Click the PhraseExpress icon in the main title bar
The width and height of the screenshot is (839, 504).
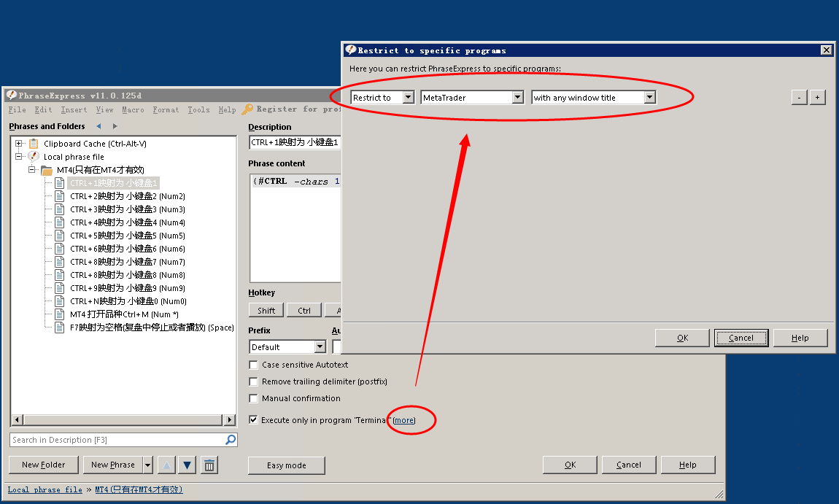pos(11,96)
